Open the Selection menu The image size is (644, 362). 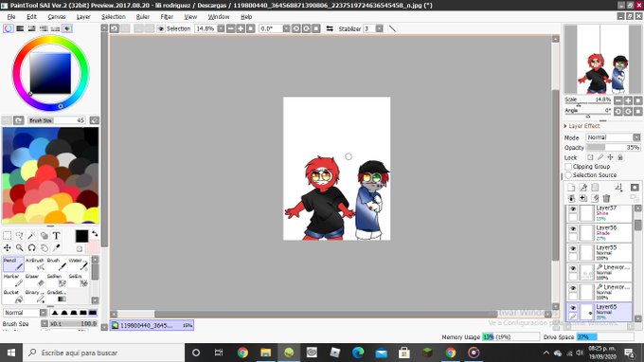[x=114, y=17]
